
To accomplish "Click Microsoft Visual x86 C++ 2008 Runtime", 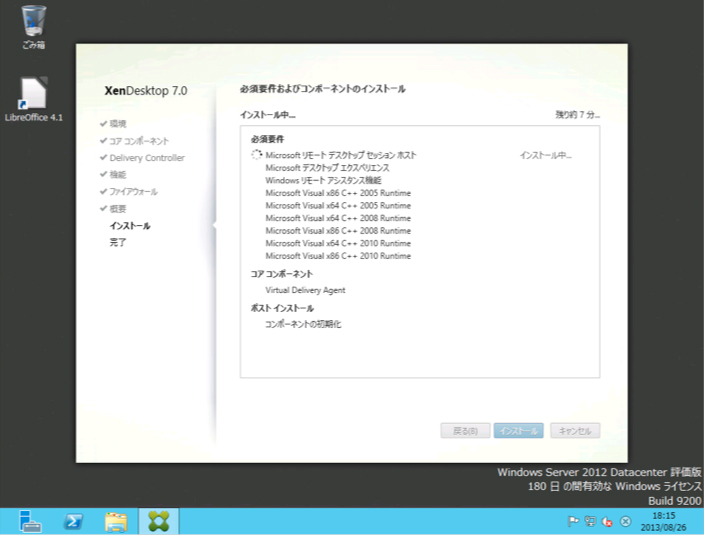I will pyautogui.click(x=338, y=231).
